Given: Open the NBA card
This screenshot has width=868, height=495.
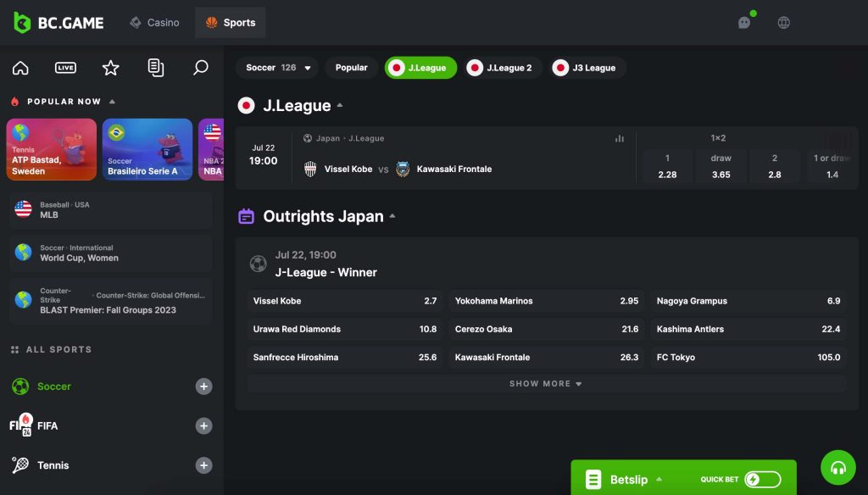Looking at the screenshot, I should [211, 149].
